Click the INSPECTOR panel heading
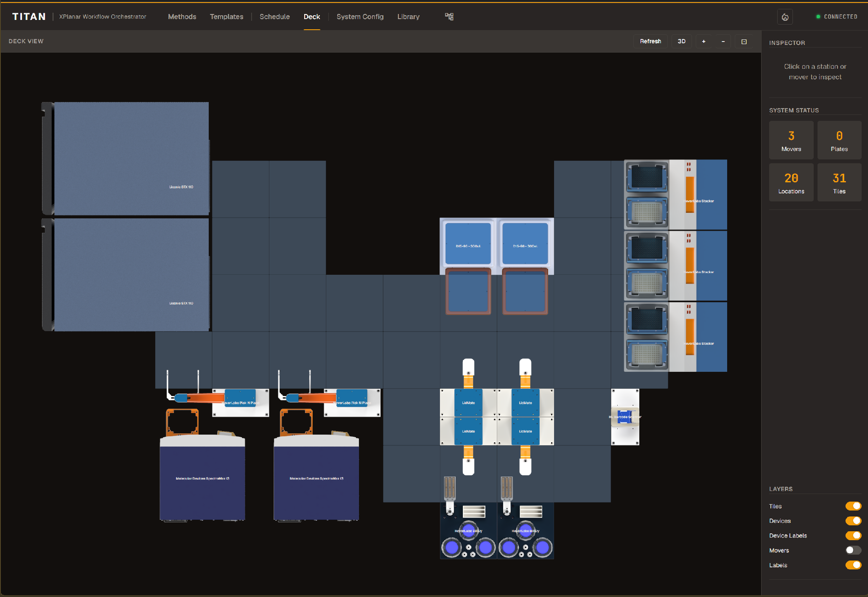The width and height of the screenshot is (868, 597). [x=787, y=43]
